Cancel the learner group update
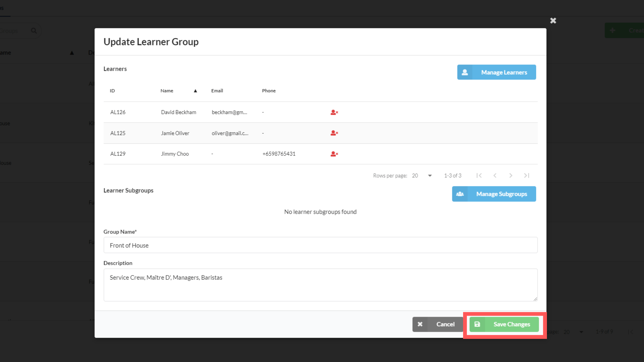Image resolution: width=644 pixels, height=362 pixels. tap(438, 324)
